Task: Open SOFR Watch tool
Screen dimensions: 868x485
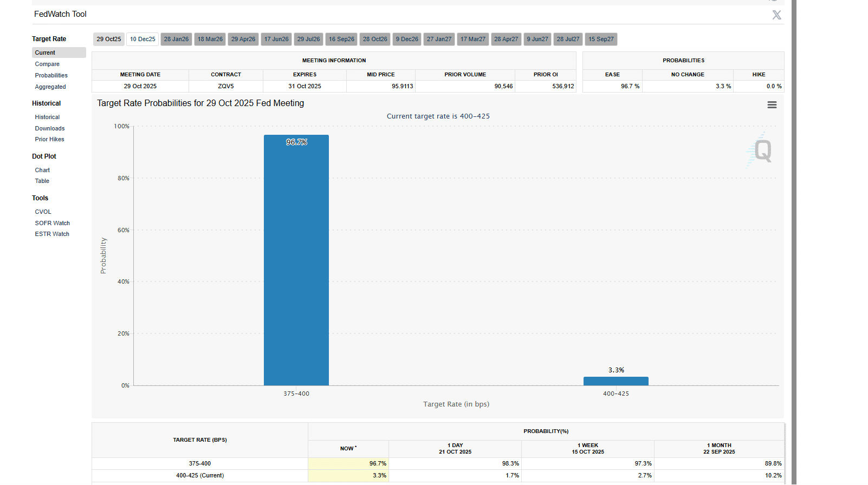Action: pyautogui.click(x=53, y=223)
